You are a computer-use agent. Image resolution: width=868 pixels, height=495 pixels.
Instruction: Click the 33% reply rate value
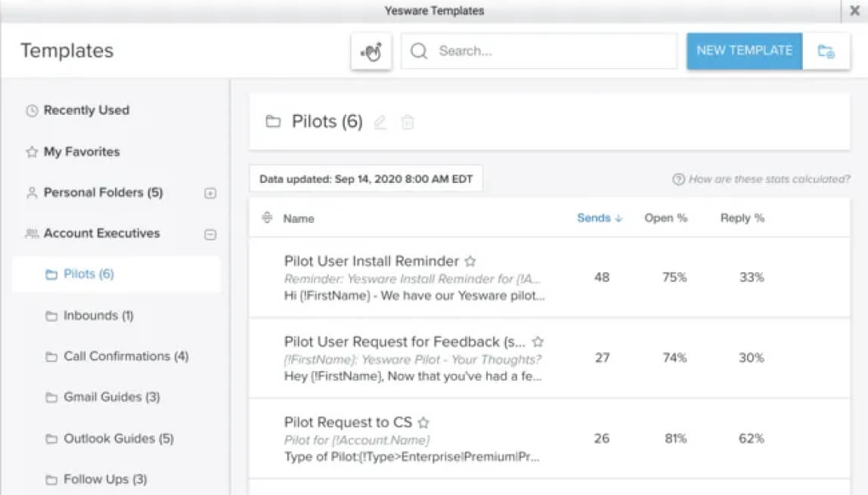click(752, 277)
